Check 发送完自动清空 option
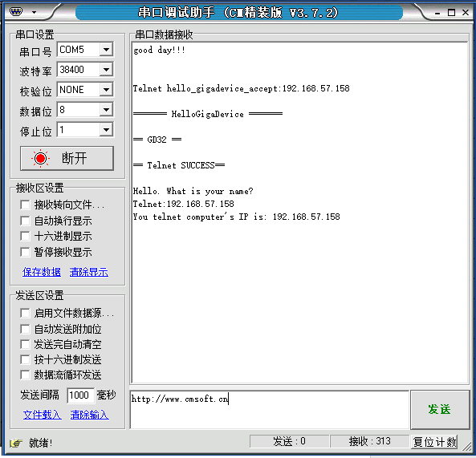 [x=25, y=344]
